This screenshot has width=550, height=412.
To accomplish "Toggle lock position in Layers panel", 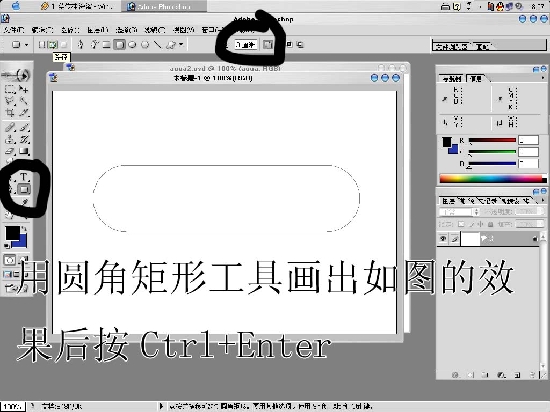I will tap(481, 224).
